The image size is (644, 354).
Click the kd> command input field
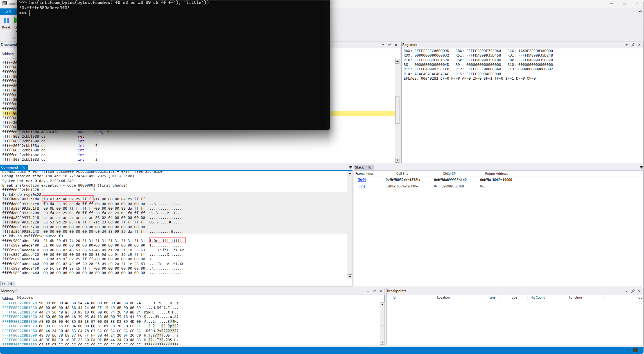[183, 284]
